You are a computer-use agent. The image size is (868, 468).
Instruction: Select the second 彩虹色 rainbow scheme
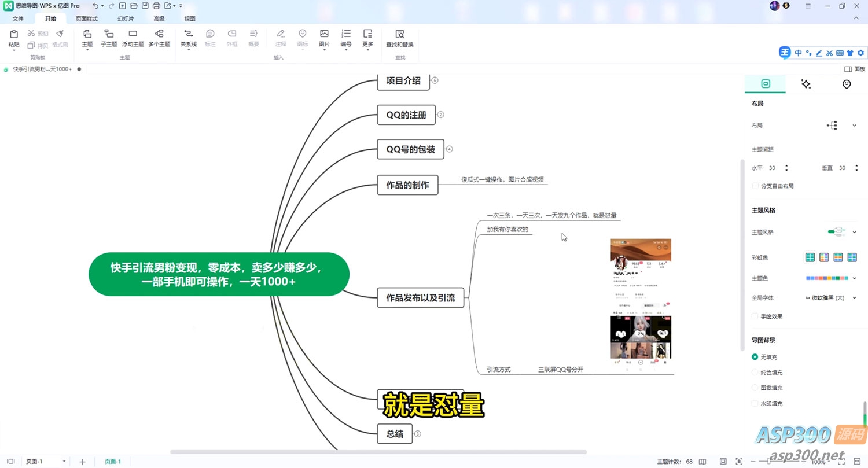click(824, 257)
